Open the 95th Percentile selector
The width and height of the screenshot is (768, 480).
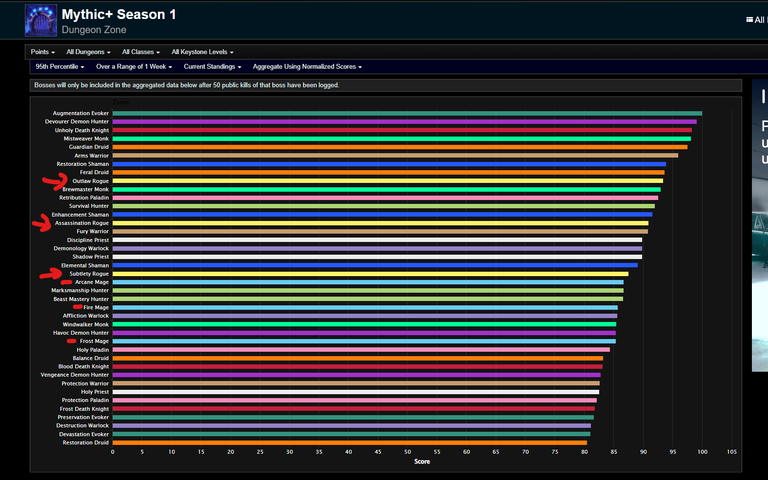[x=60, y=67]
